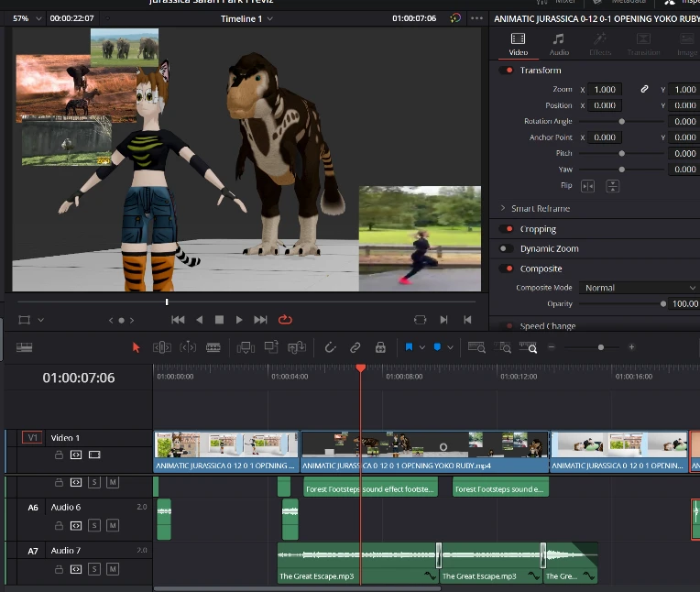Adjust the Rotation Angle slider

pos(622,122)
